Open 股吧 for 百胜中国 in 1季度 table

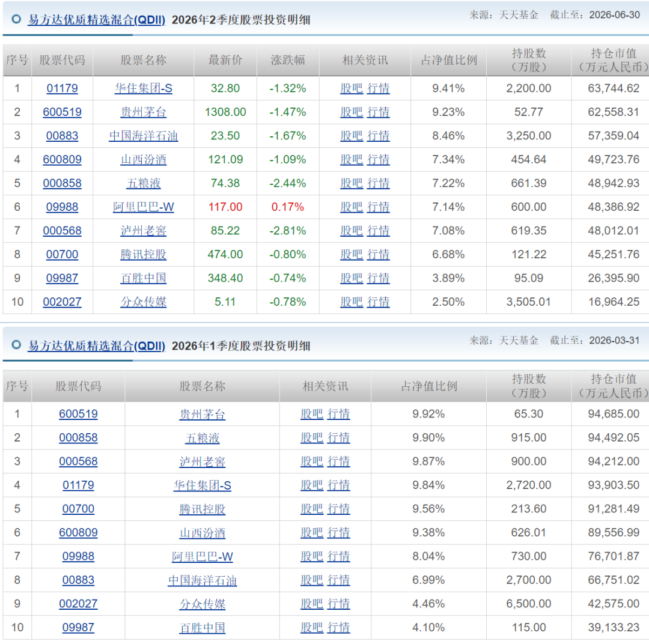[312, 627]
